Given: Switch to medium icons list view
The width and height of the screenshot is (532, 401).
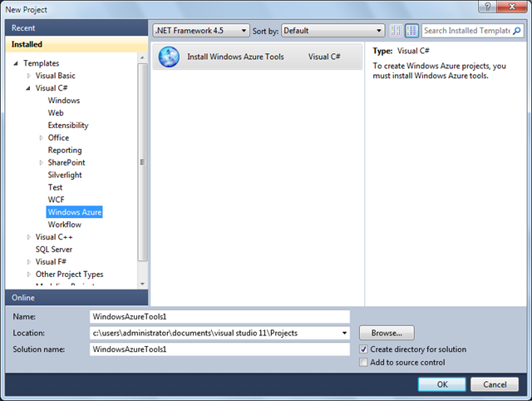Looking at the screenshot, I should [411, 31].
